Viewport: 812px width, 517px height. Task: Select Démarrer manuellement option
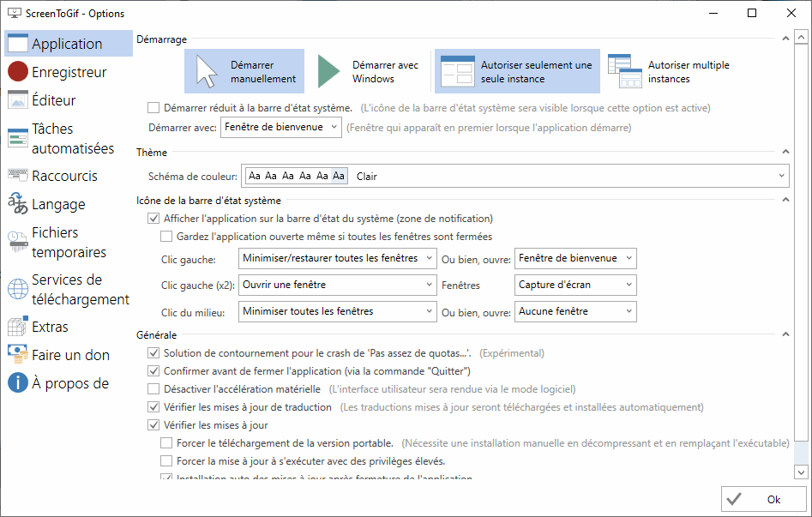(x=244, y=71)
